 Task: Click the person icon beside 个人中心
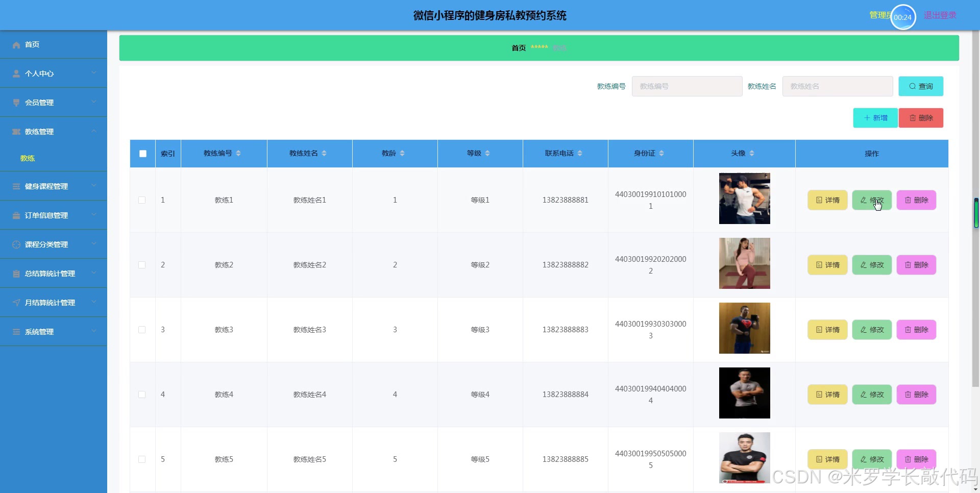coord(16,73)
